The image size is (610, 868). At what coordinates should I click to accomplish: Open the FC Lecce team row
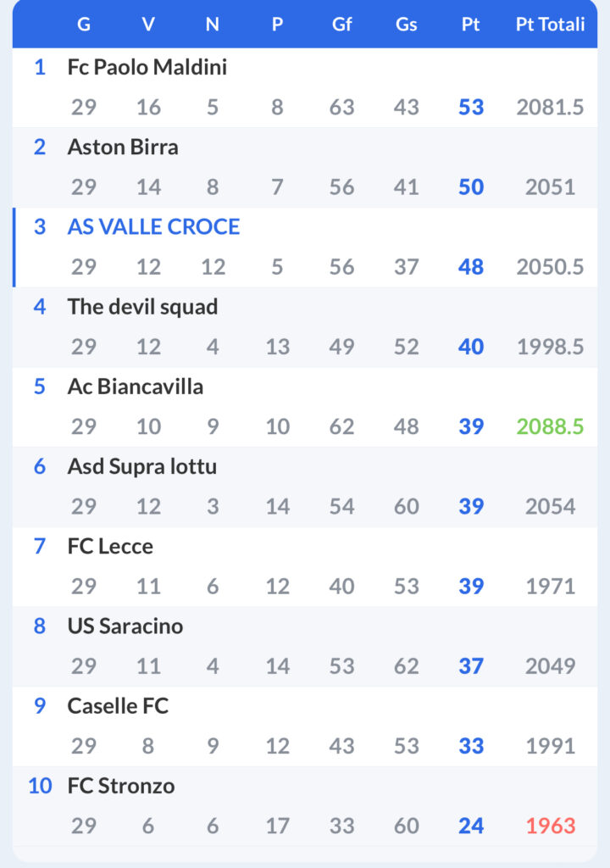coord(304,566)
